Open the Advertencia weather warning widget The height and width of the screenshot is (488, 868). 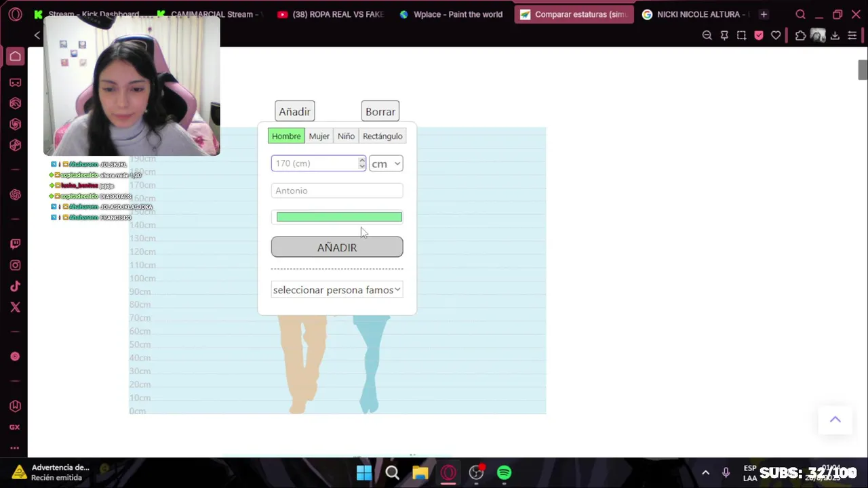click(51, 472)
